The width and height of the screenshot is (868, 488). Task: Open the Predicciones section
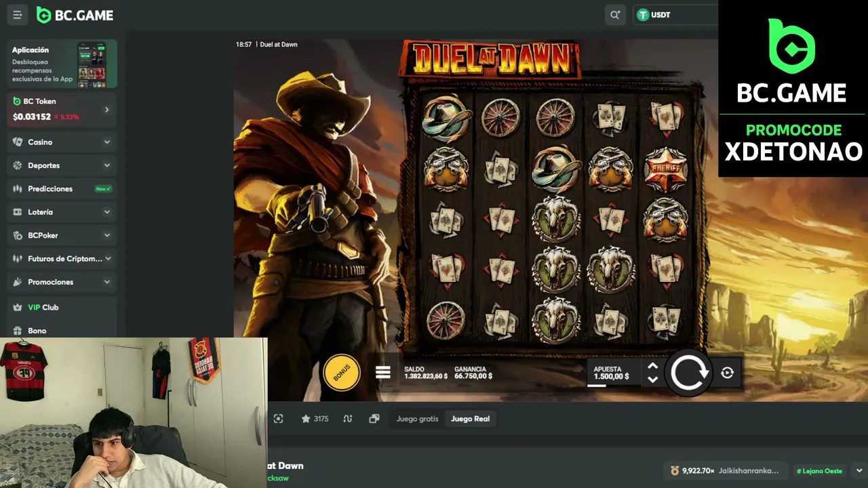point(62,188)
